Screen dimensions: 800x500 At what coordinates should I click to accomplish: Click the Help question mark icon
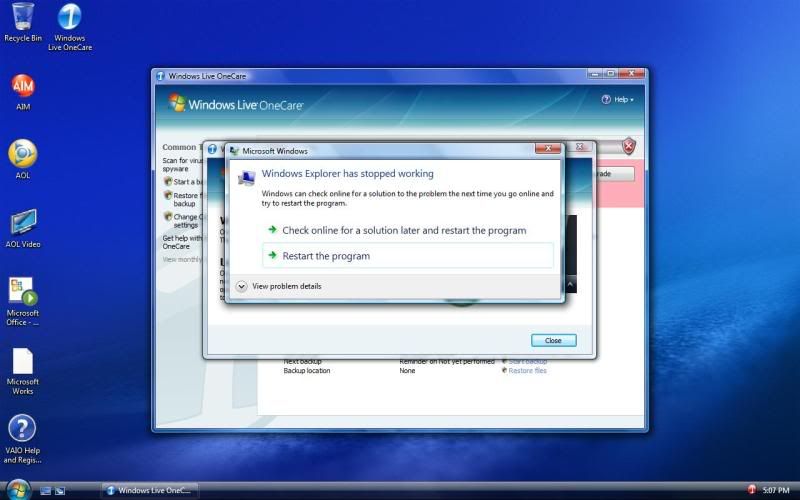click(x=606, y=99)
